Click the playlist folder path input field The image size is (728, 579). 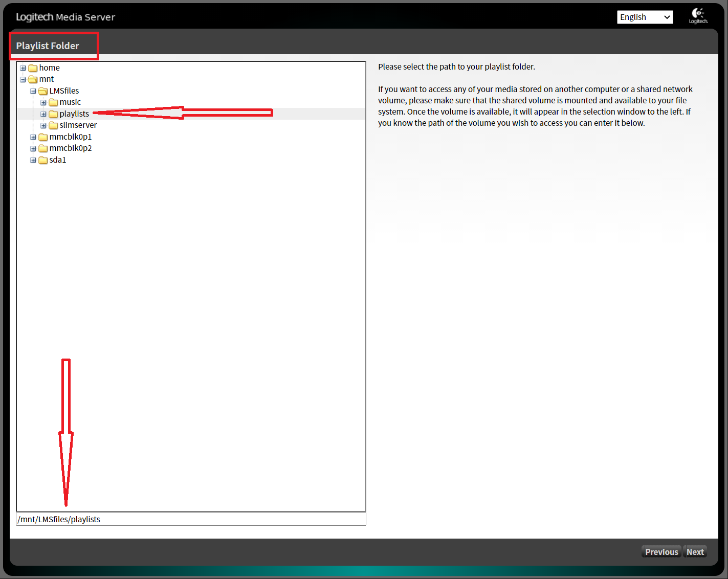(191, 519)
